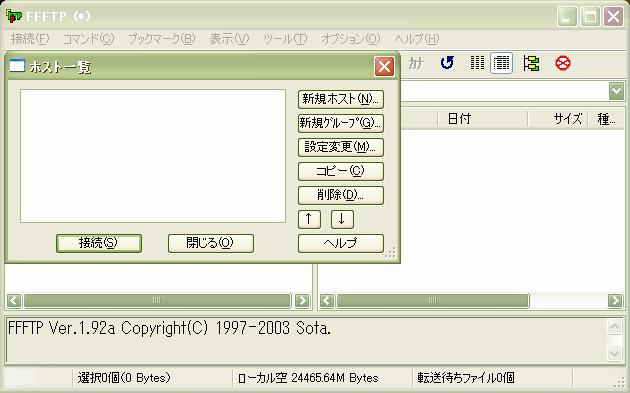The image size is (630, 393).
Task: Click the 日付 column header
Action: click(482, 119)
